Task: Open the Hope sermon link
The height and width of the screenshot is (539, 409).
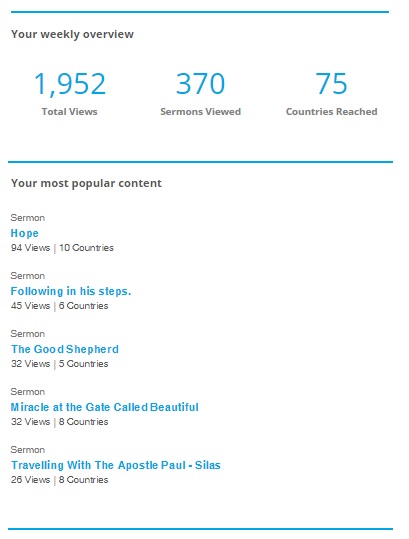Action: pos(24,233)
